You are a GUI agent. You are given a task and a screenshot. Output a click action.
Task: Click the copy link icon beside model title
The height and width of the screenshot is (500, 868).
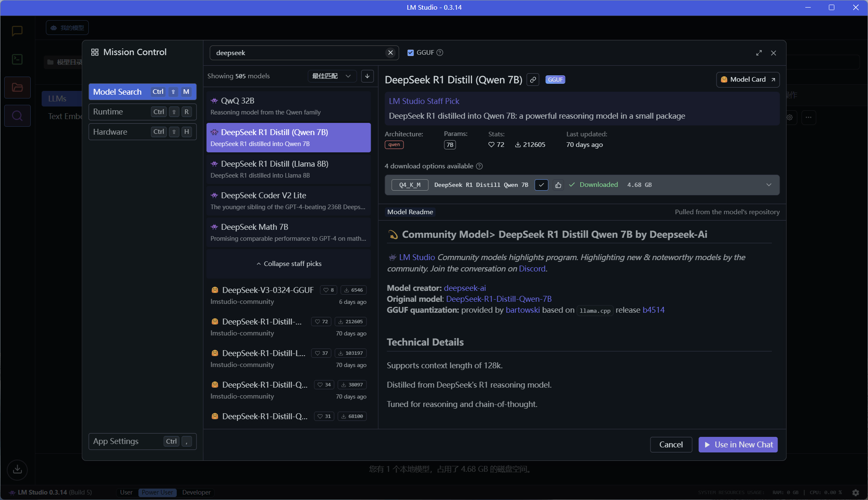pyautogui.click(x=533, y=80)
